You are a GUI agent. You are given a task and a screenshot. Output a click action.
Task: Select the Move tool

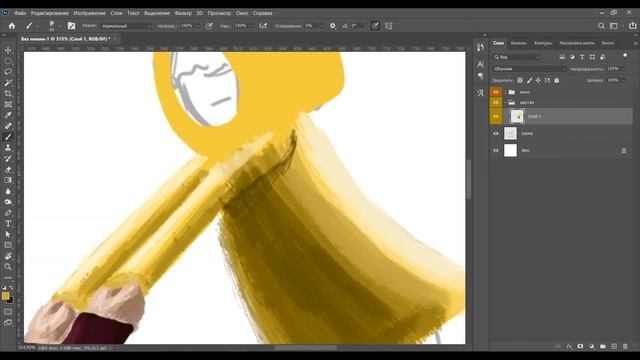pyautogui.click(x=8, y=50)
